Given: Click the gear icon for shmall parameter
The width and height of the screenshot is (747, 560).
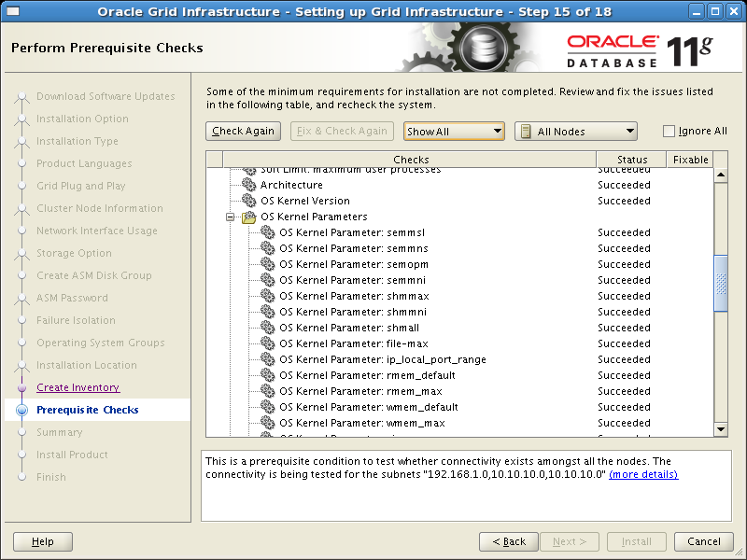Looking at the screenshot, I should click(268, 328).
